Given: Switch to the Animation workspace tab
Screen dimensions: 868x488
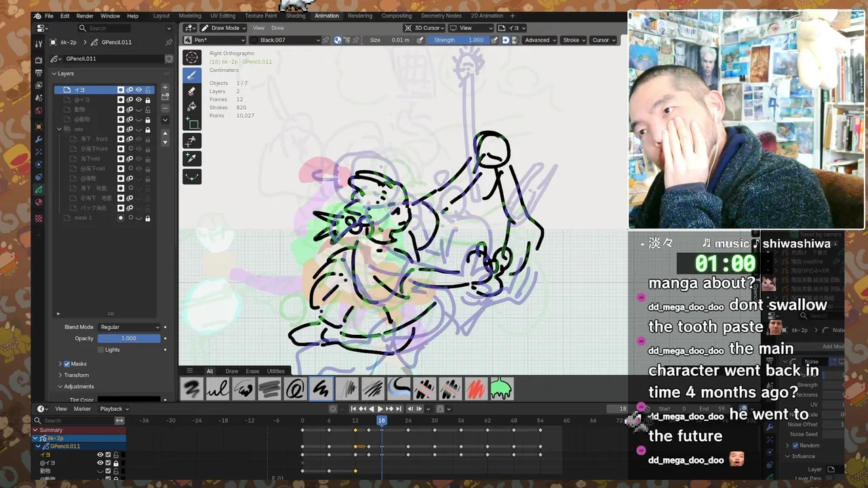Looking at the screenshot, I should [x=326, y=16].
